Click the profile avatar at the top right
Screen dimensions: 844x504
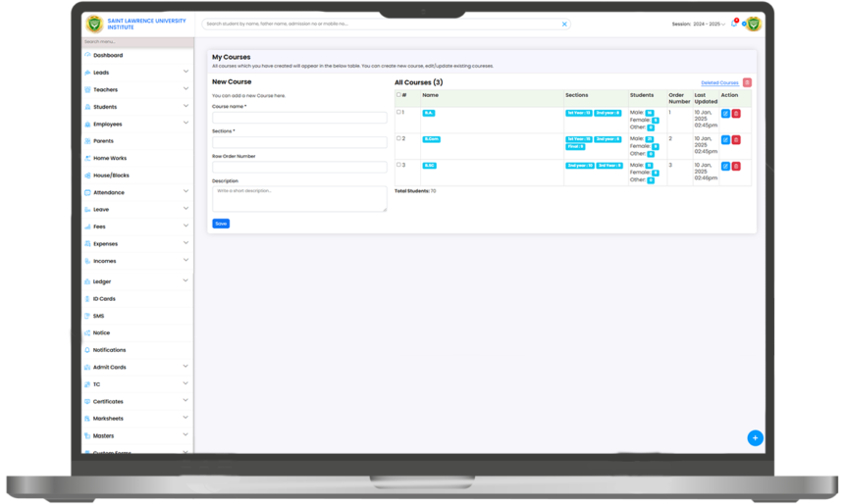click(x=754, y=24)
